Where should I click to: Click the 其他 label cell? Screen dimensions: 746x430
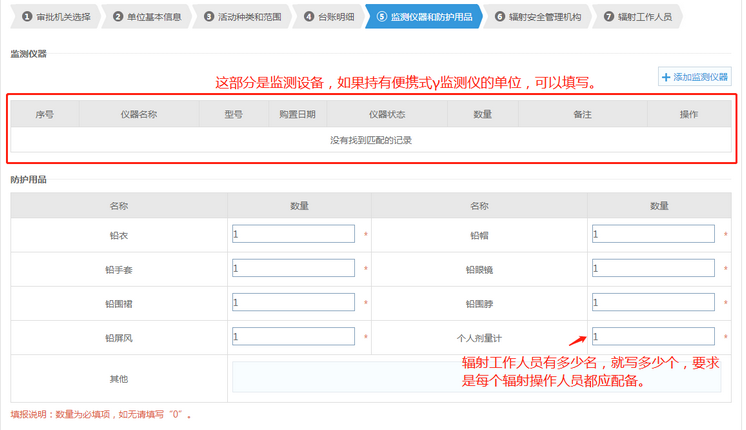(119, 379)
